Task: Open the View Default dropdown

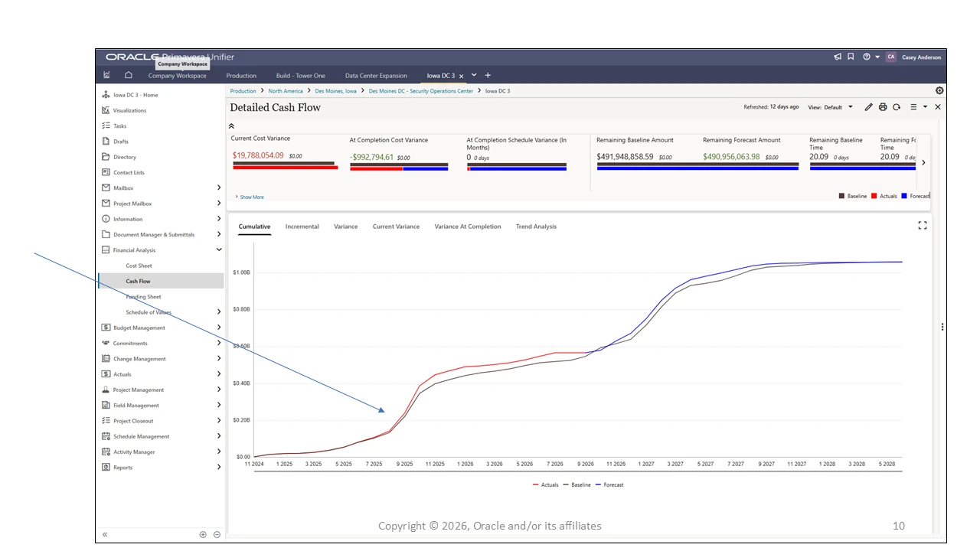Action: pos(831,107)
